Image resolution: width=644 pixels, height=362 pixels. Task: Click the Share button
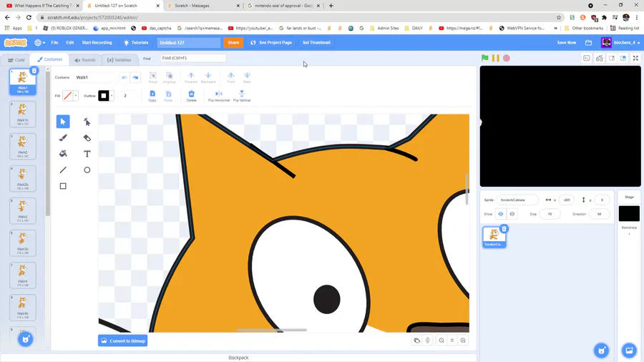(x=233, y=43)
